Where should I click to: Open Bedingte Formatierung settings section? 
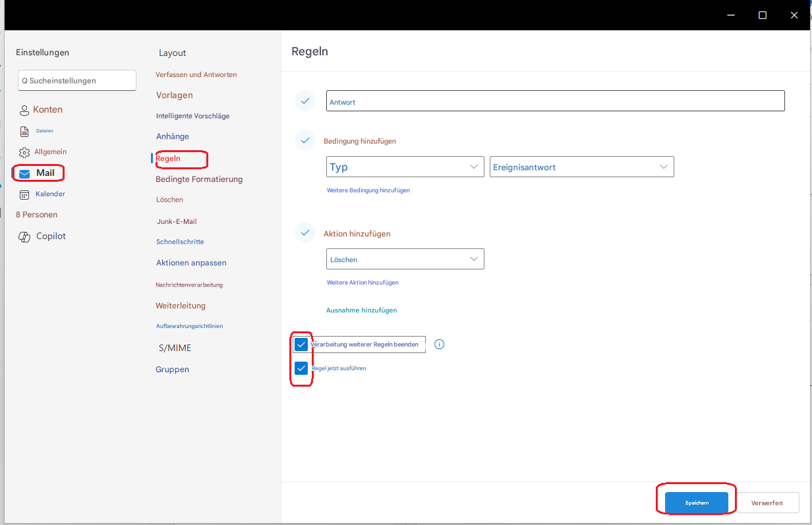click(199, 179)
